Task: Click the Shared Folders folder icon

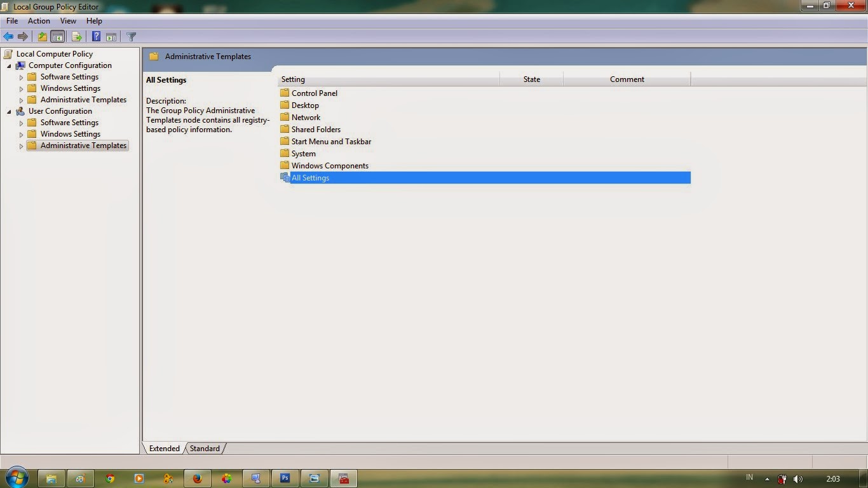Action: click(x=285, y=129)
